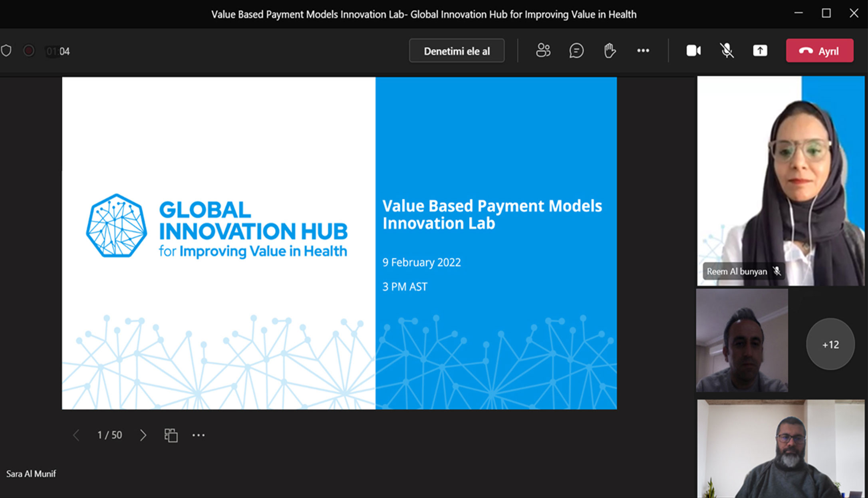The image size is (868, 498).
Task: Select the raise hand icon
Action: point(609,50)
